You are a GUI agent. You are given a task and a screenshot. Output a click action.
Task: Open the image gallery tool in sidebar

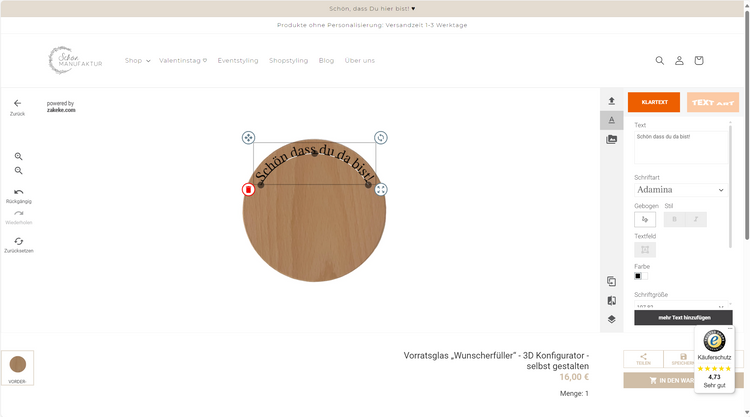(611, 139)
